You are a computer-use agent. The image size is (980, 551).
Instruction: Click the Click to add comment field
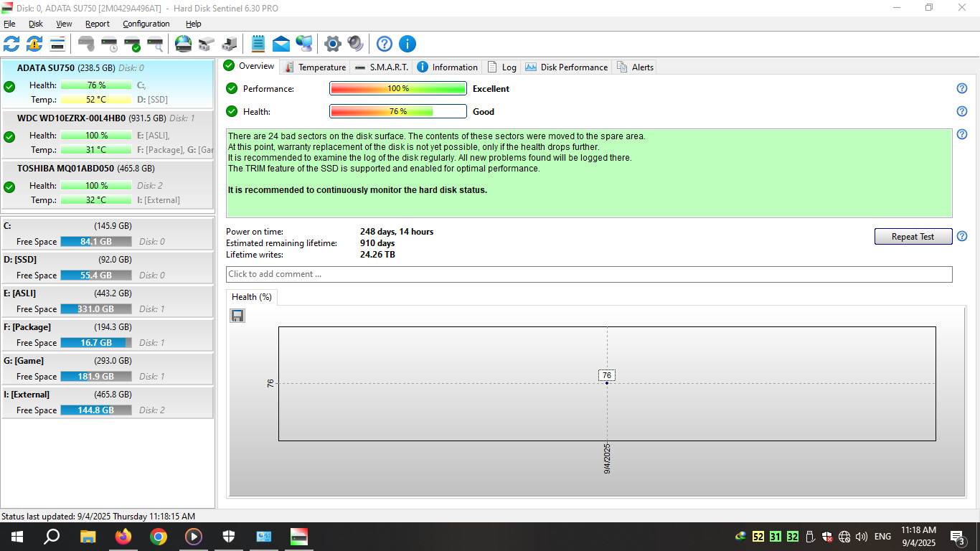[x=589, y=274]
